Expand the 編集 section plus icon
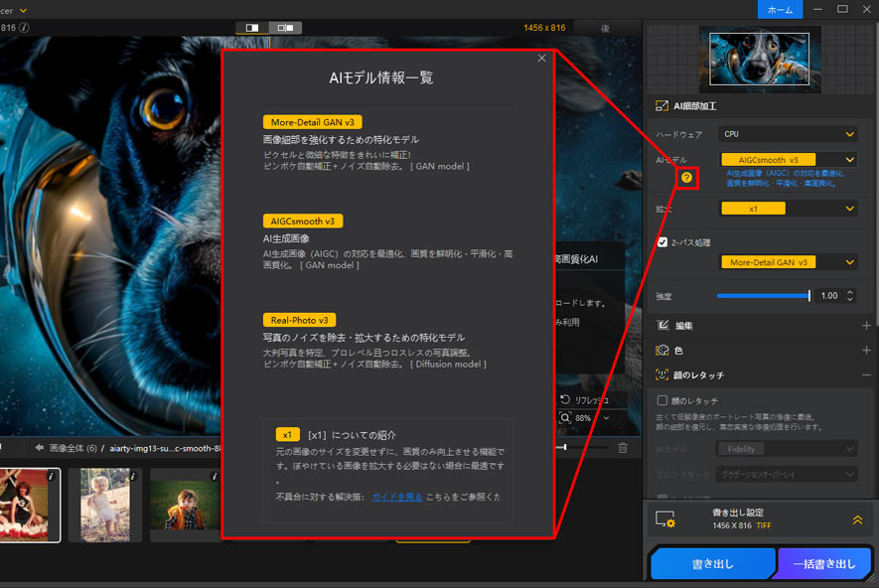This screenshot has height=588, width=879. [x=866, y=325]
